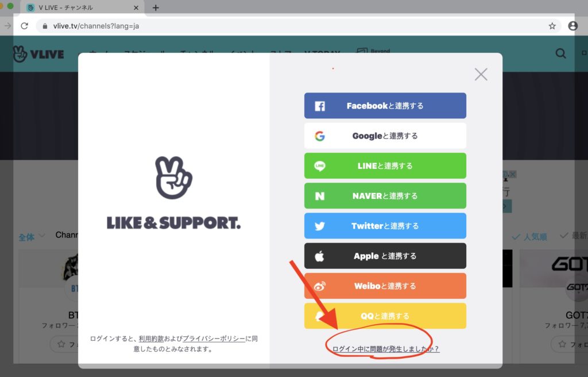This screenshot has height=377, width=588.
Task: Connect with Google button
Action: [x=385, y=136]
